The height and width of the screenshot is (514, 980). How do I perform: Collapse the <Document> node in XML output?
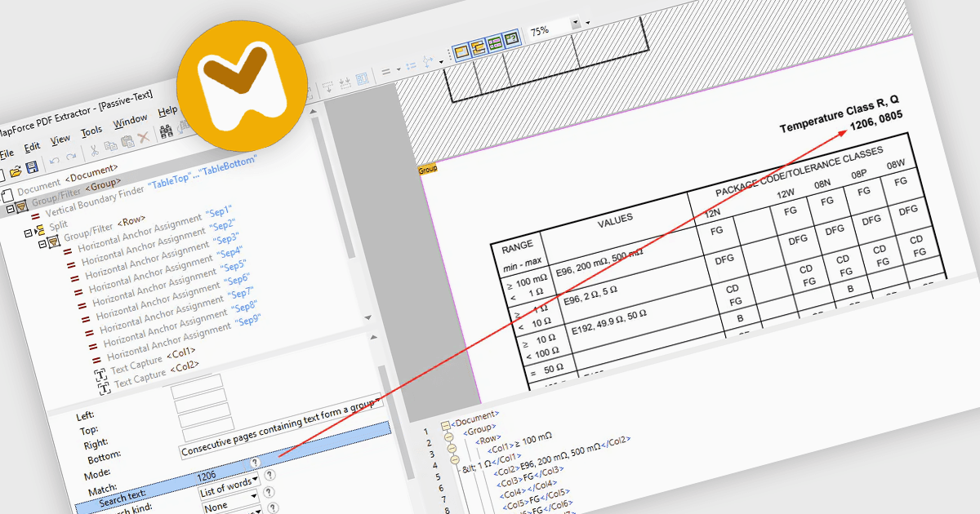[445, 424]
